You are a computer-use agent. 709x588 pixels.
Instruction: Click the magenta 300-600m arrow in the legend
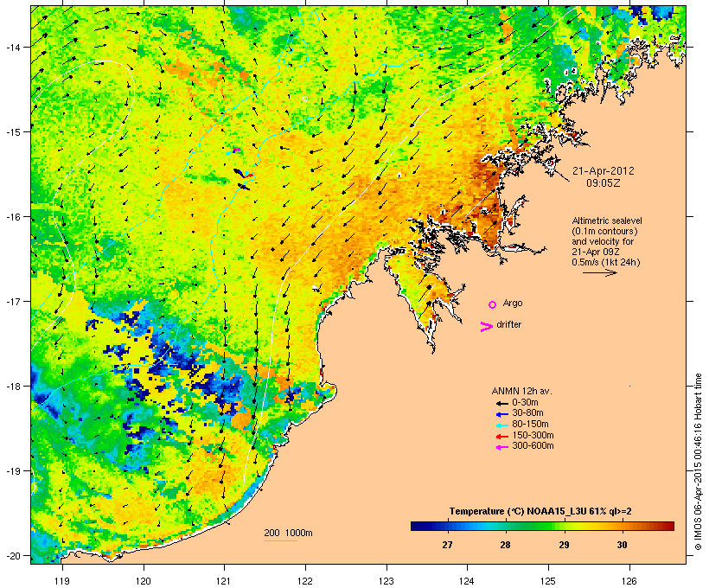click(x=502, y=447)
